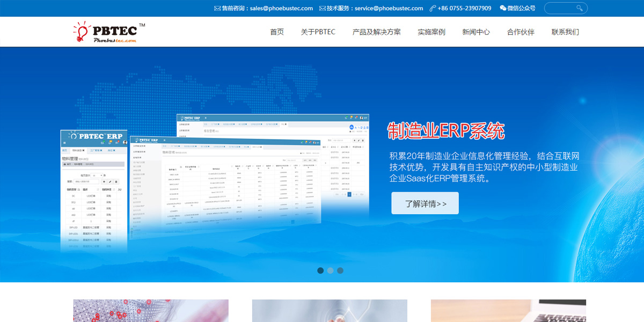Screen dimensions: 644x322
Task: Expand the 产品及解决方案 navigation menu
Action: click(x=376, y=32)
